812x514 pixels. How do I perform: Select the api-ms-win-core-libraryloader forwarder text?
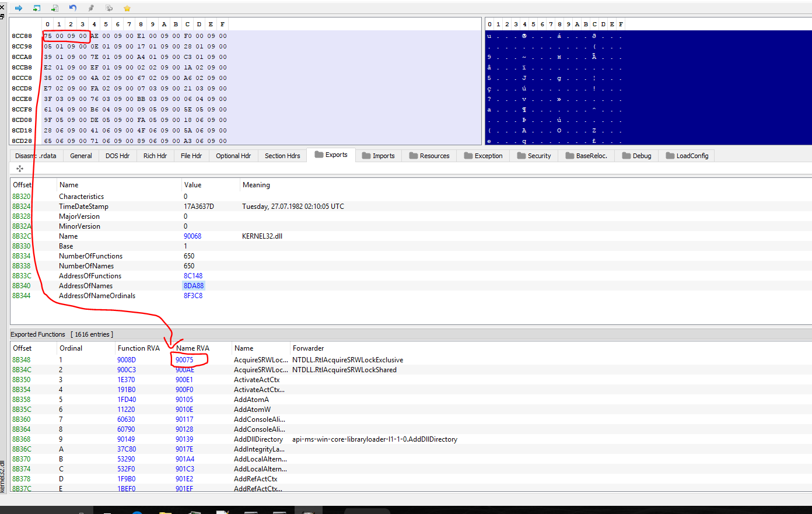click(374, 439)
